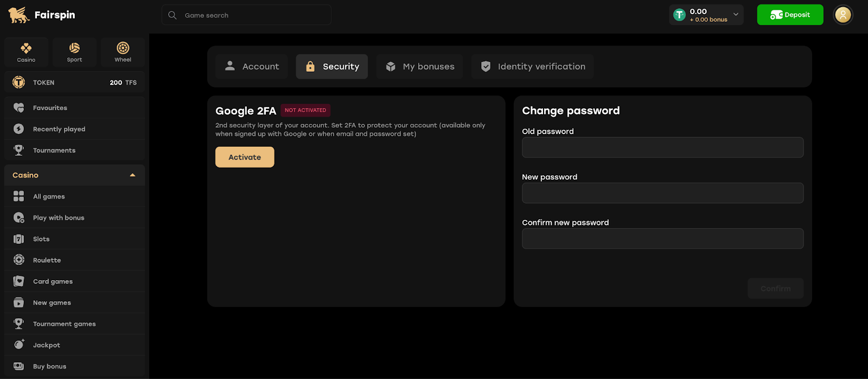Click the Game search box
This screenshot has width=868, height=379.
pos(247,15)
